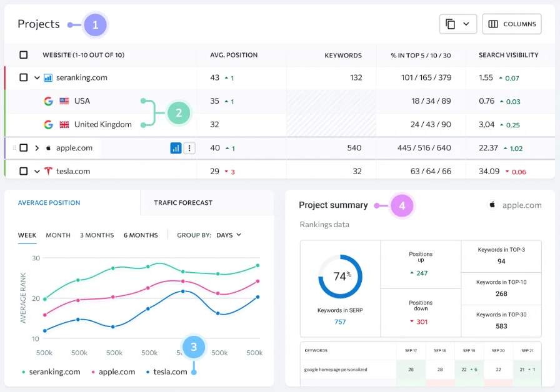Image resolution: width=560 pixels, height=392 pixels.
Task: Expand the apple.com row
Action: (37, 148)
